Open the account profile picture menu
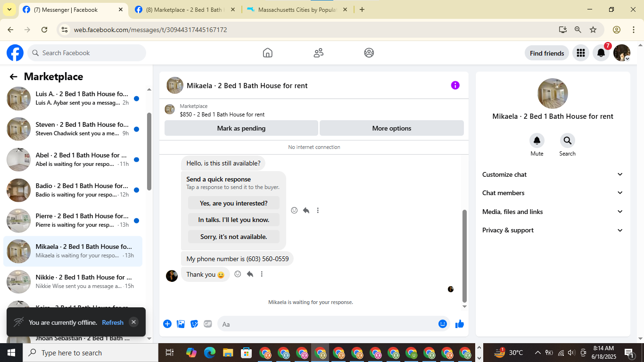The height and width of the screenshot is (362, 644). point(622,53)
